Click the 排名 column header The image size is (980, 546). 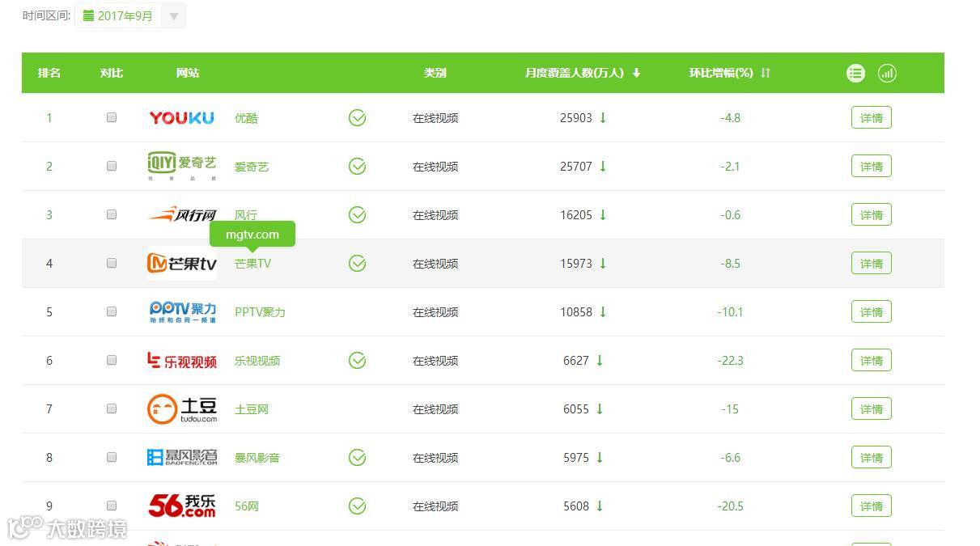pyautogui.click(x=49, y=73)
